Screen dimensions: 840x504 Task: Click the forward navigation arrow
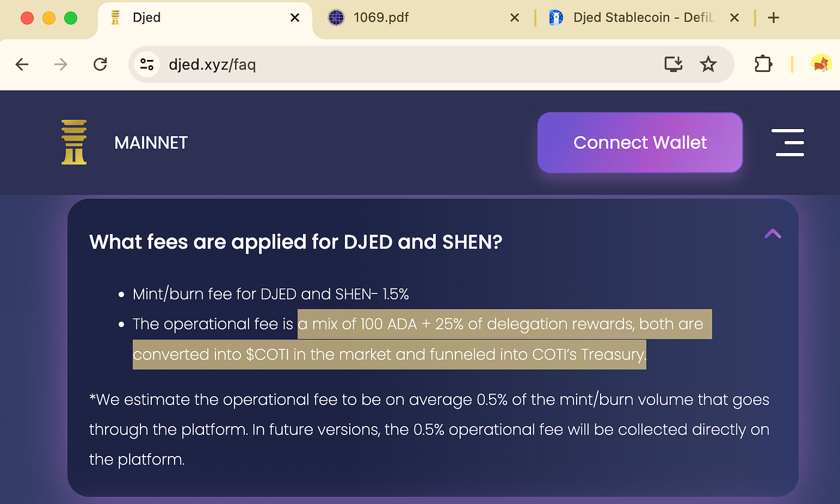point(61,64)
